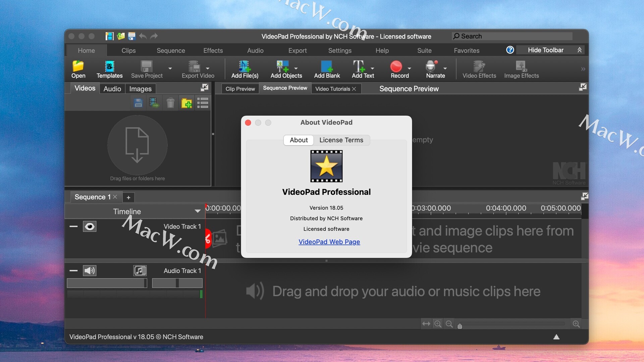Open the Templates tool

[109, 66]
